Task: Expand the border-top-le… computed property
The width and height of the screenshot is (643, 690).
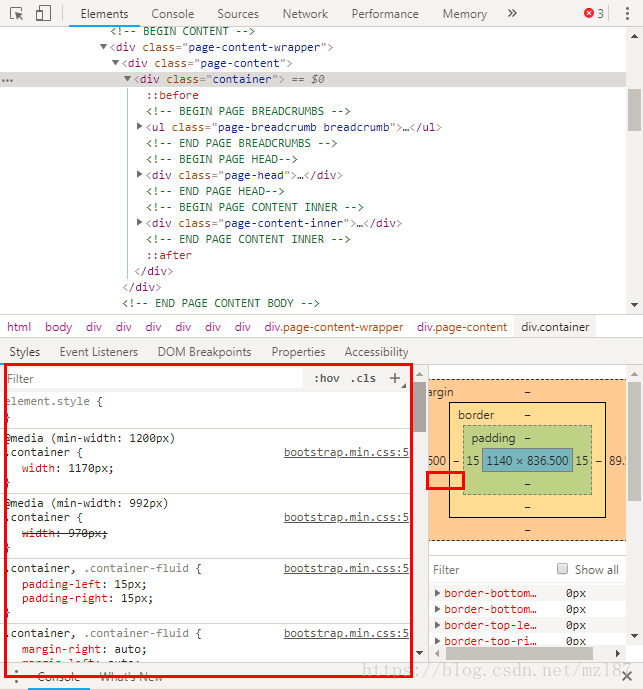Action: click(437, 625)
